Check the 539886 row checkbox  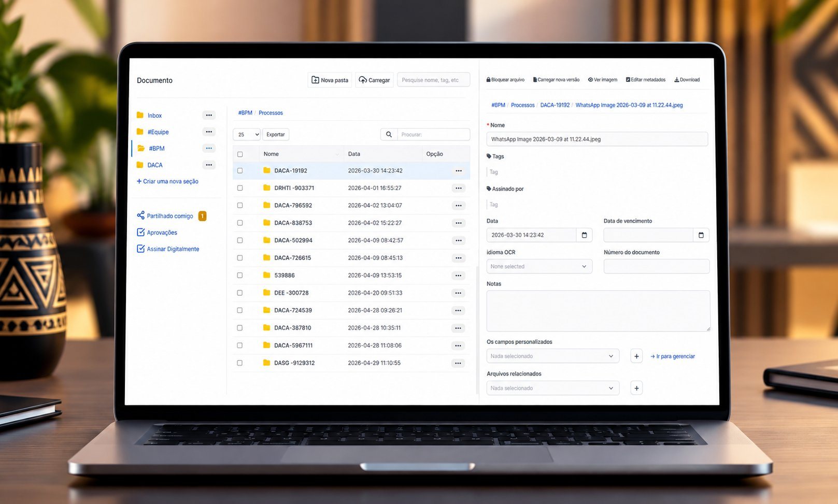coord(240,276)
